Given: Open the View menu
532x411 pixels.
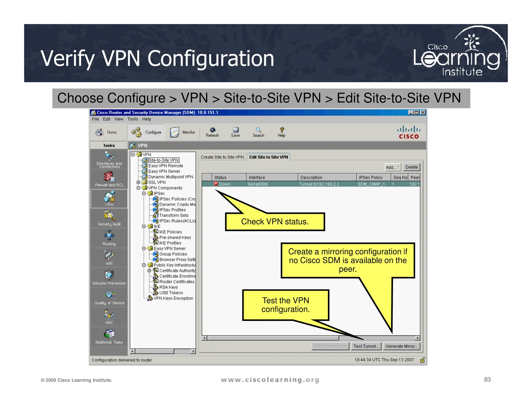Looking at the screenshot, I should point(119,119).
